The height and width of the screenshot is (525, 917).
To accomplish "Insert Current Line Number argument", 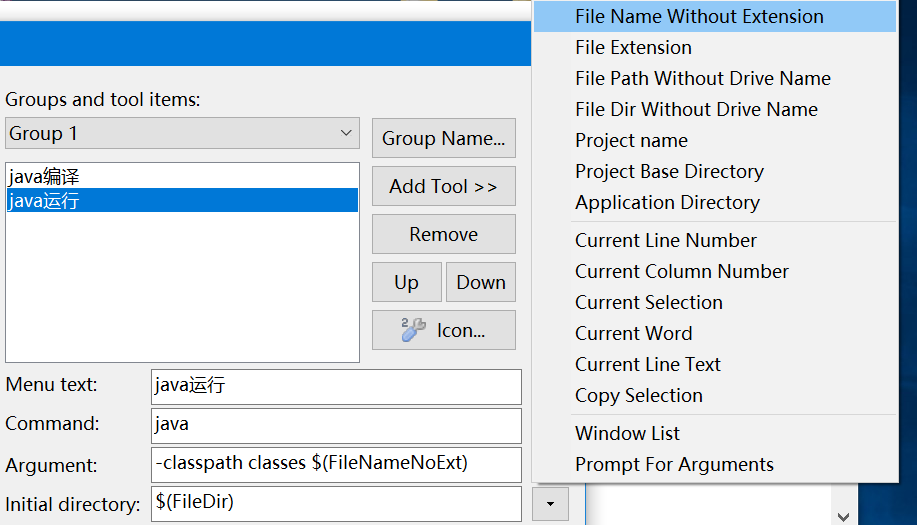I will [715, 240].
